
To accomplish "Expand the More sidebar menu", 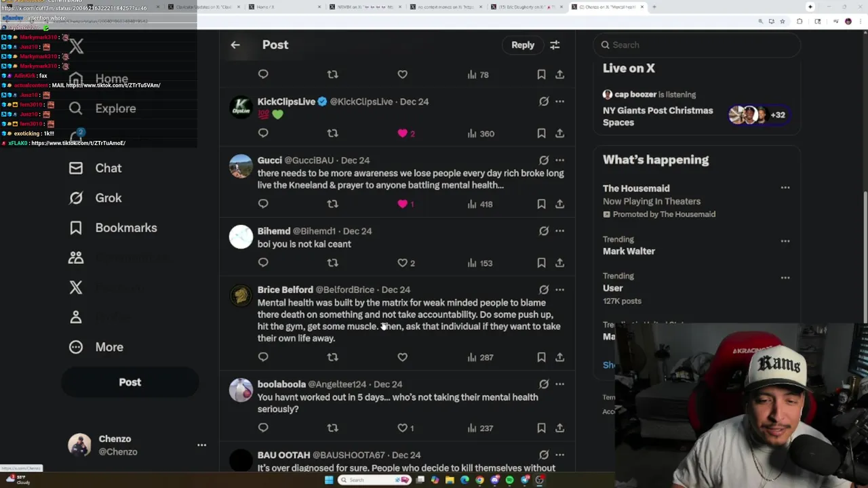I will pos(96,347).
